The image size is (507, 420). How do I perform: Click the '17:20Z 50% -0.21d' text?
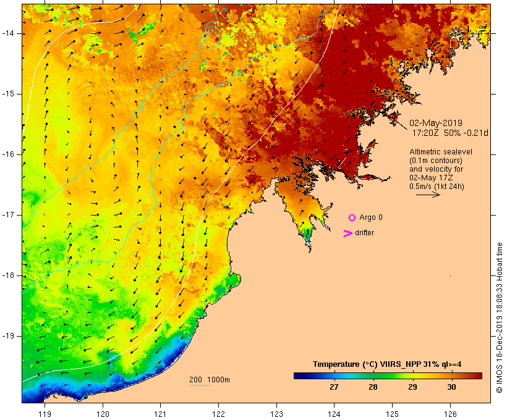tap(450, 133)
